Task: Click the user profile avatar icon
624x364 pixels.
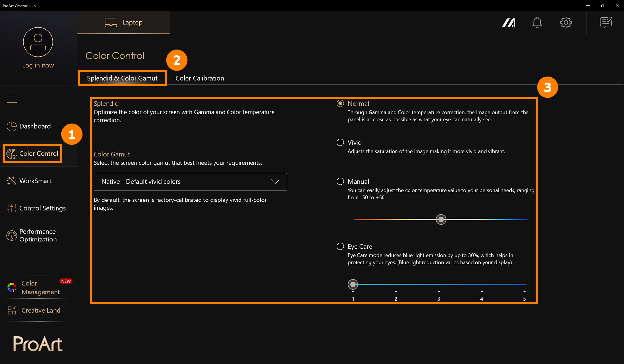Action: (x=38, y=42)
